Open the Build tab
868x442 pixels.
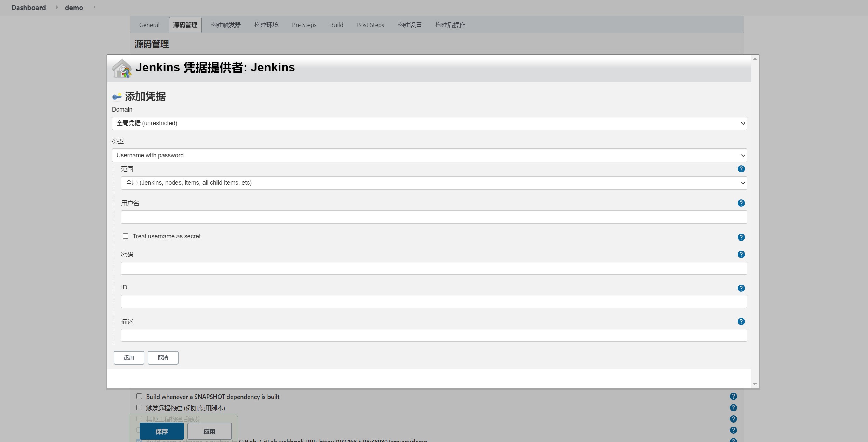pos(337,25)
